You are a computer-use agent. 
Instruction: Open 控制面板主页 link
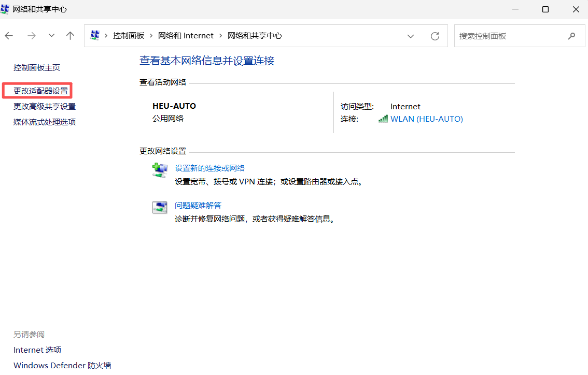(x=37, y=68)
